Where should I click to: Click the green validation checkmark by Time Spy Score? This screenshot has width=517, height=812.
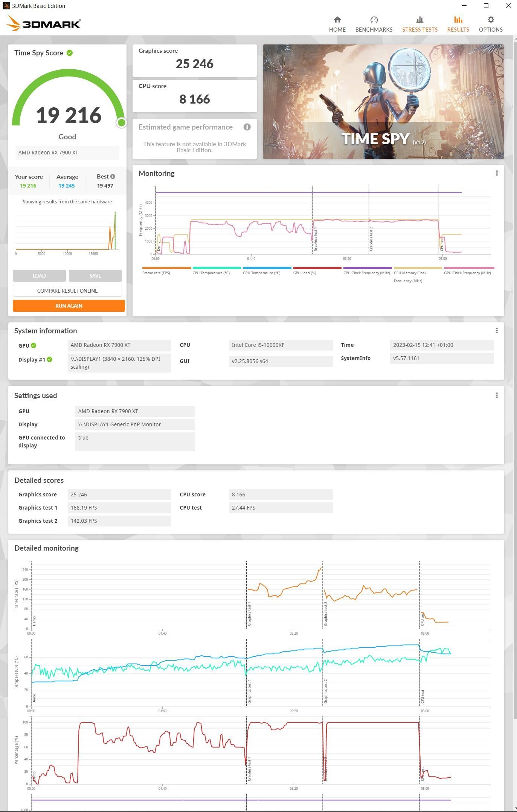pyautogui.click(x=70, y=53)
